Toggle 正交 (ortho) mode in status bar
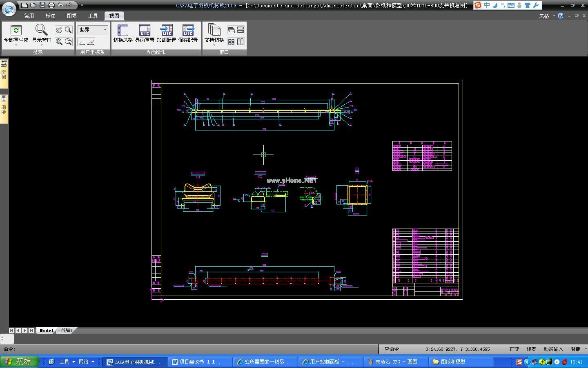The image size is (588, 368). 514,349
